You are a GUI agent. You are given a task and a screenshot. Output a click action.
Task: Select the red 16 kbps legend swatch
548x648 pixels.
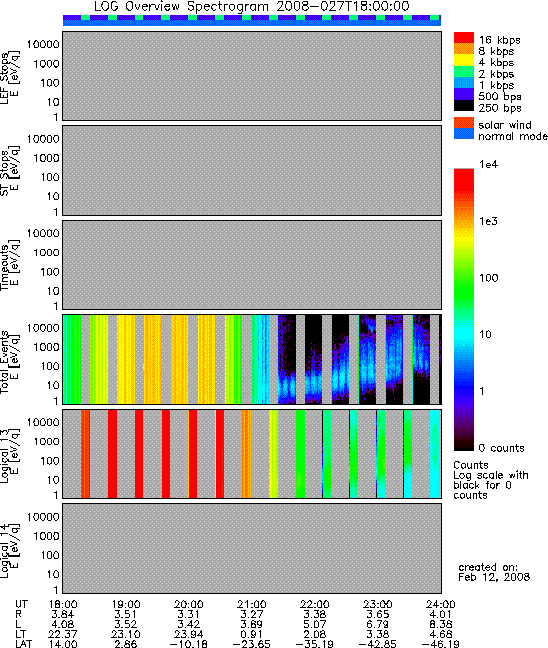tap(464, 38)
